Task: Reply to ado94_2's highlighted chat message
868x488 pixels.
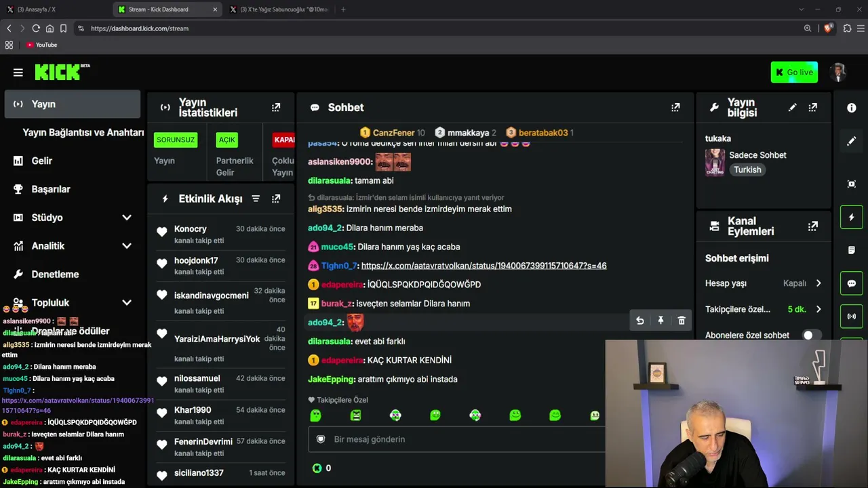Action: click(x=639, y=321)
